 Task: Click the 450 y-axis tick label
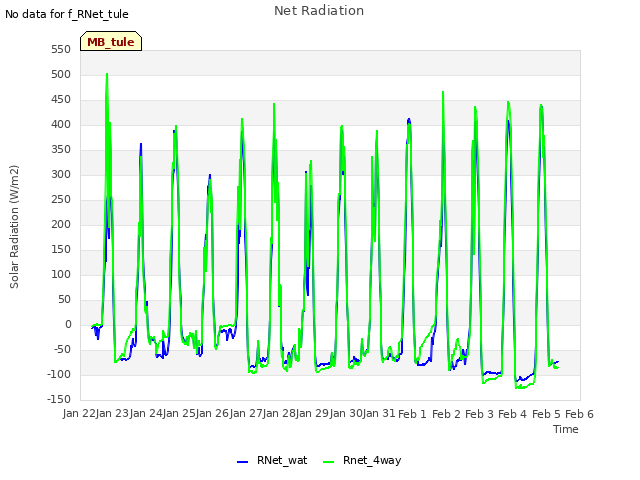pyautogui.click(x=61, y=100)
